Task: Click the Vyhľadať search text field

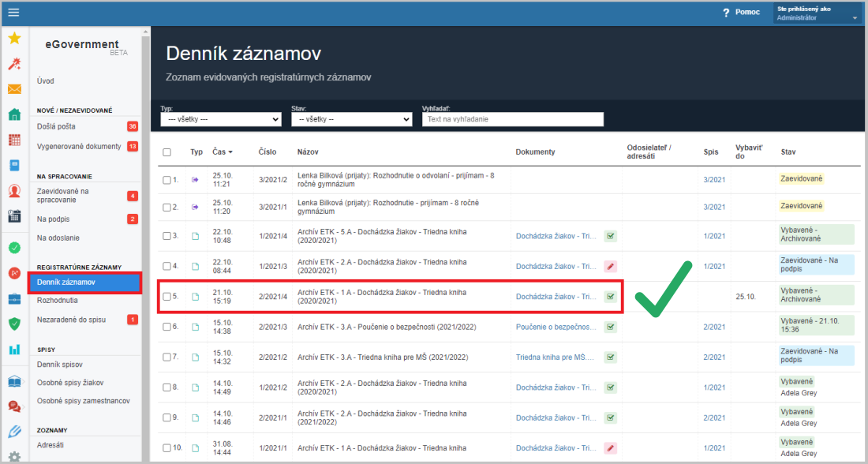Action: click(x=513, y=119)
